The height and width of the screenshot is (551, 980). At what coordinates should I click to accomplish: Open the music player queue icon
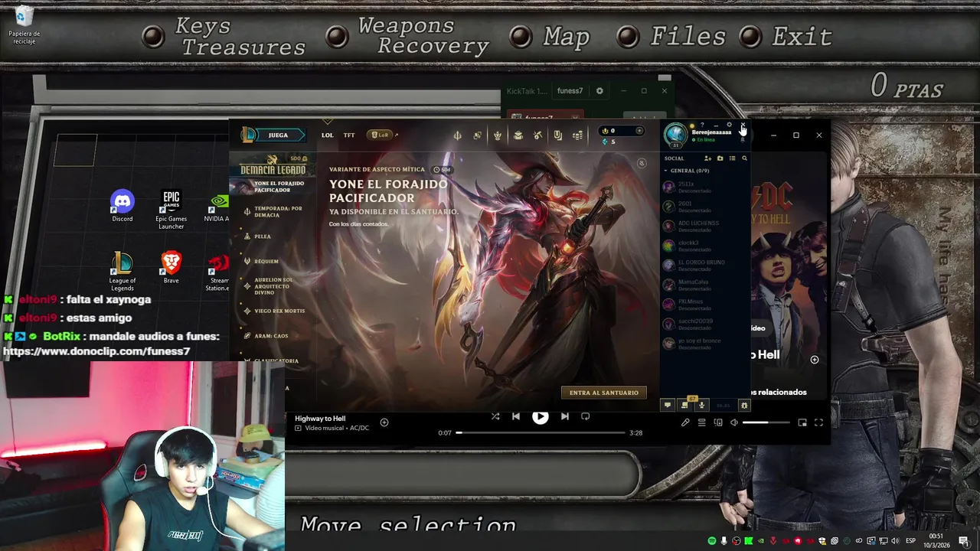point(701,422)
